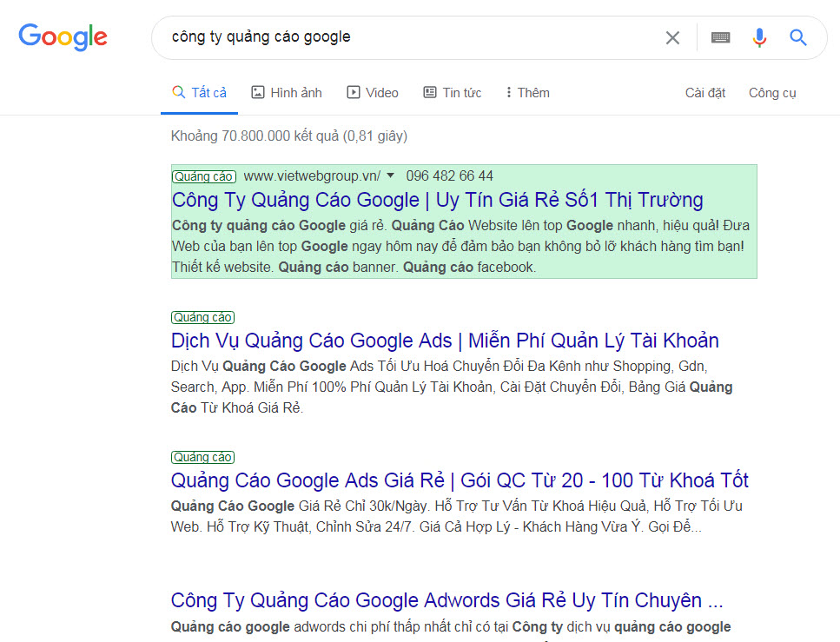Click the Google logo

click(x=63, y=37)
